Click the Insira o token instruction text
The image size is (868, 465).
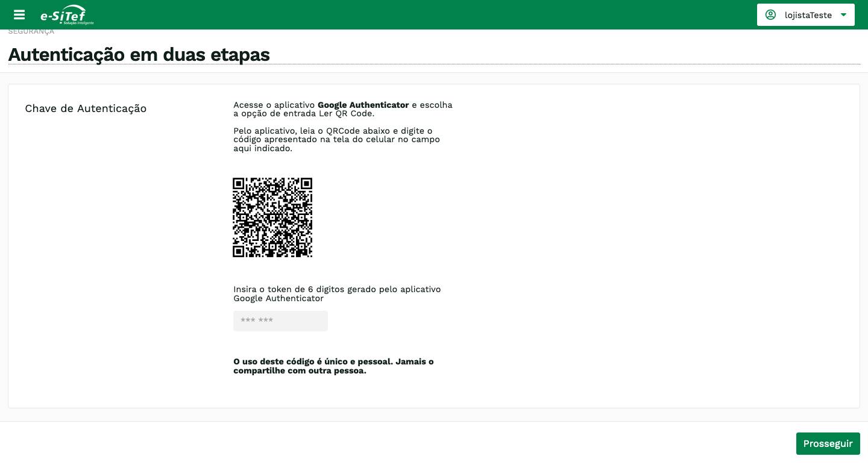[337, 293]
